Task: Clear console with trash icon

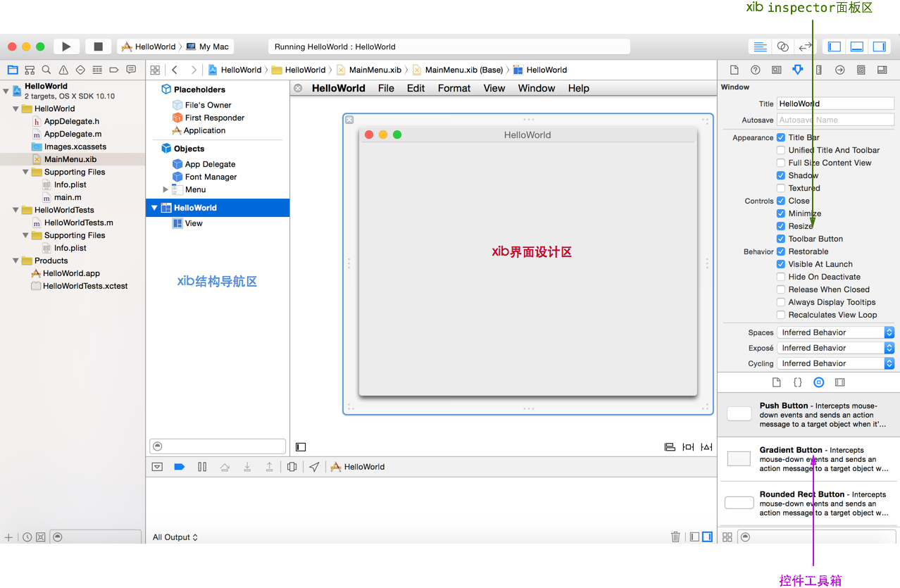Action: [675, 537]
